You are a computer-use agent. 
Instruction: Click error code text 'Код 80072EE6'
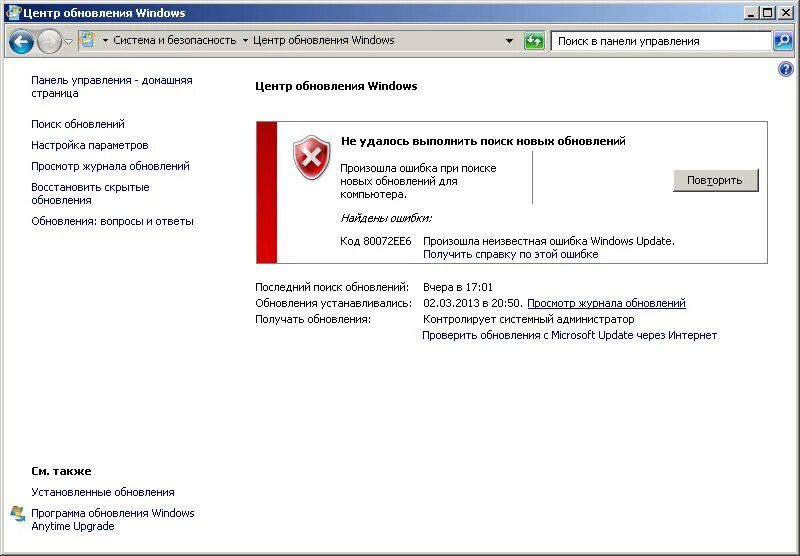click(376, 241)
